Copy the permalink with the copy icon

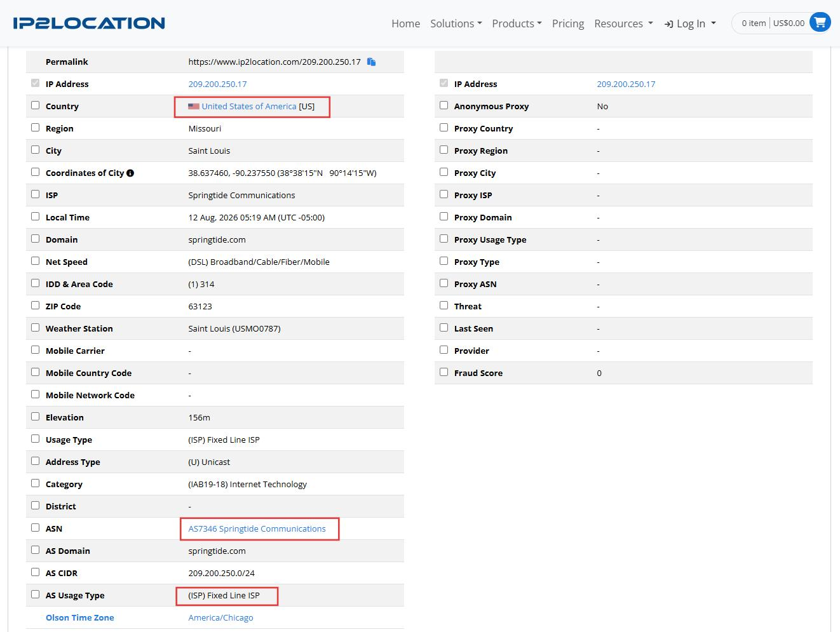[372, 62]
